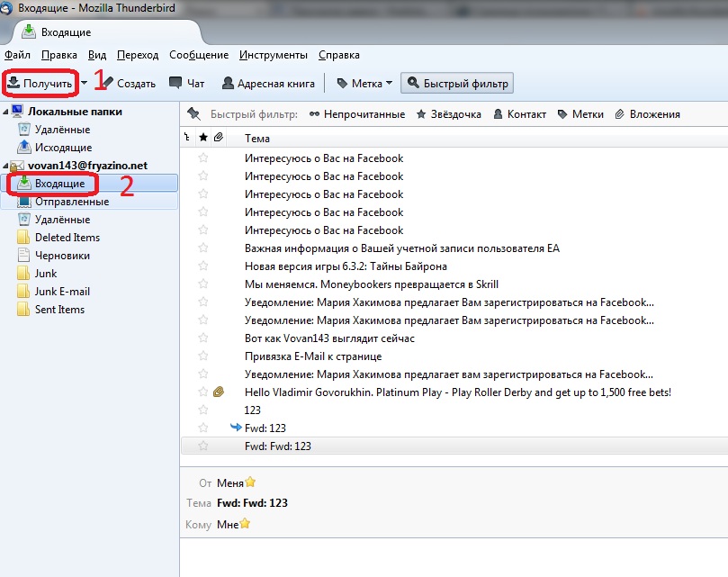The width and height of the screenshot is (728, 577).
Task: Toggle the Быстрый фильтр toolbar button
Action: coord(457,84)
